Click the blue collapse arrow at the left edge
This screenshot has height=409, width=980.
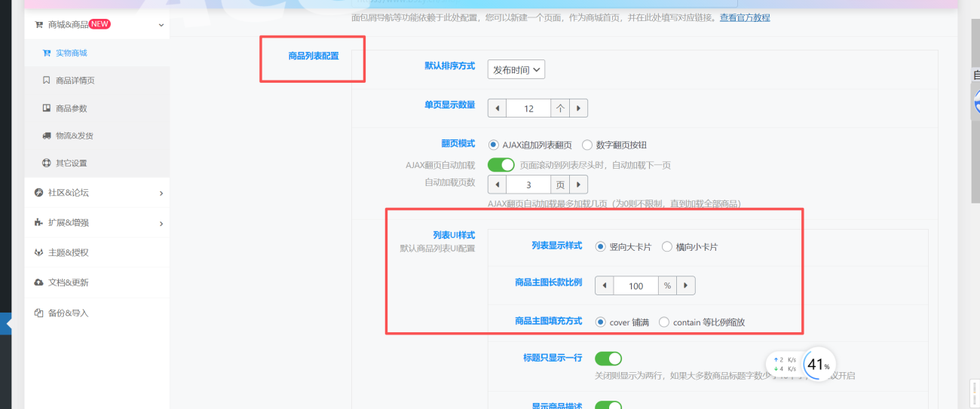[6, 324]
